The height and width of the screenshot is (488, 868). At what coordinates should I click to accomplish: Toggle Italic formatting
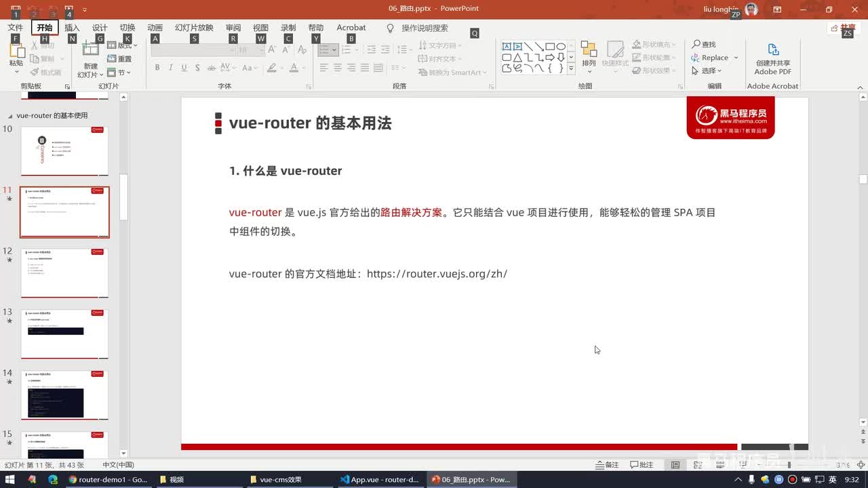(171, 68)
